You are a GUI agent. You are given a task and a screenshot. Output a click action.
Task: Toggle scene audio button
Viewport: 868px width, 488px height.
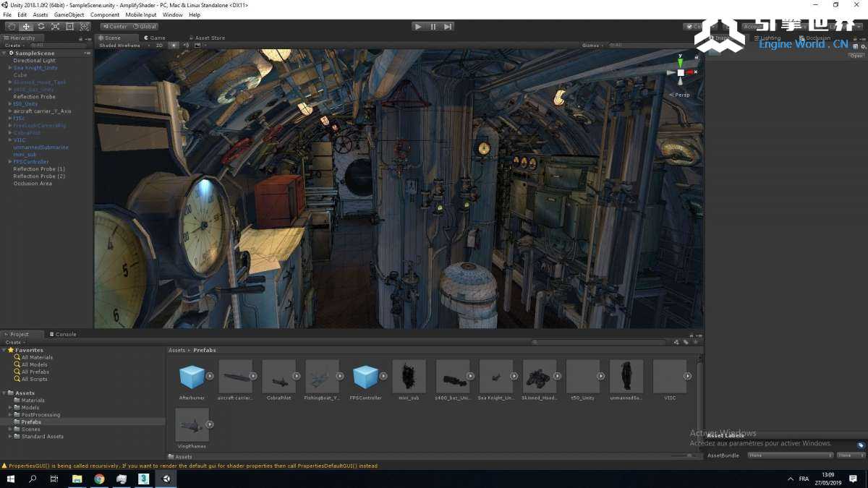pos(186,46)
